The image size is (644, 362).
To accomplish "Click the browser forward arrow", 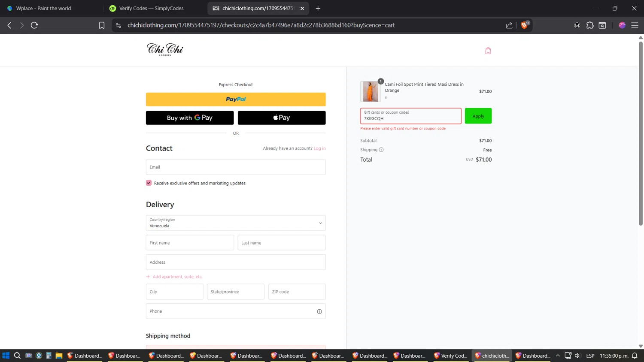I will pos(21,25).
